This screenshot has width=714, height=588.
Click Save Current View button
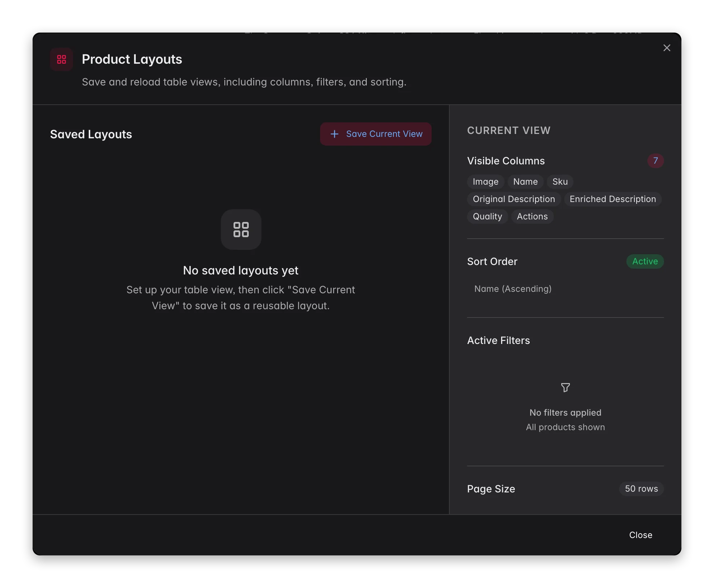point(375,134)
